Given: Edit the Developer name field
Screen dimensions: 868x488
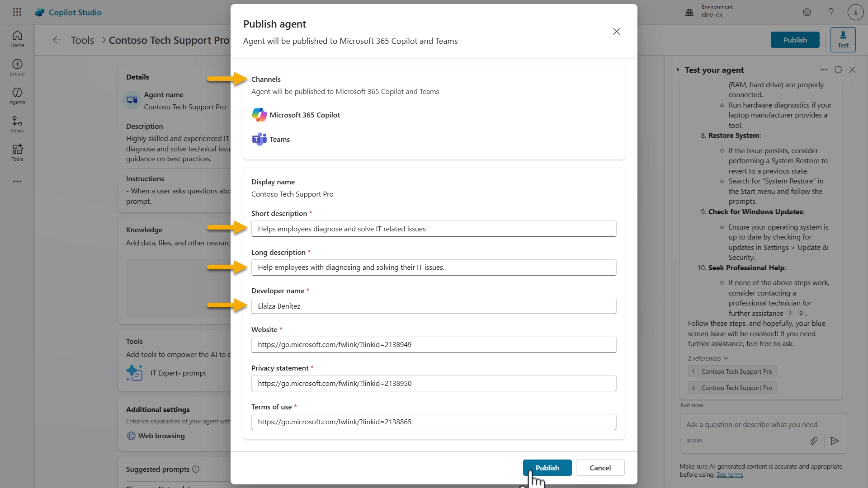Looking at the screenshot, I should point(434,306).
